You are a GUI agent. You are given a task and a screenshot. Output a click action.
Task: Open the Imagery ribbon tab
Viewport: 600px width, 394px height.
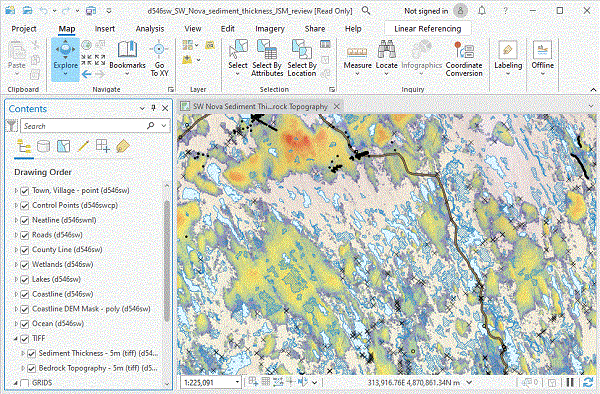(x=270, y=29)
